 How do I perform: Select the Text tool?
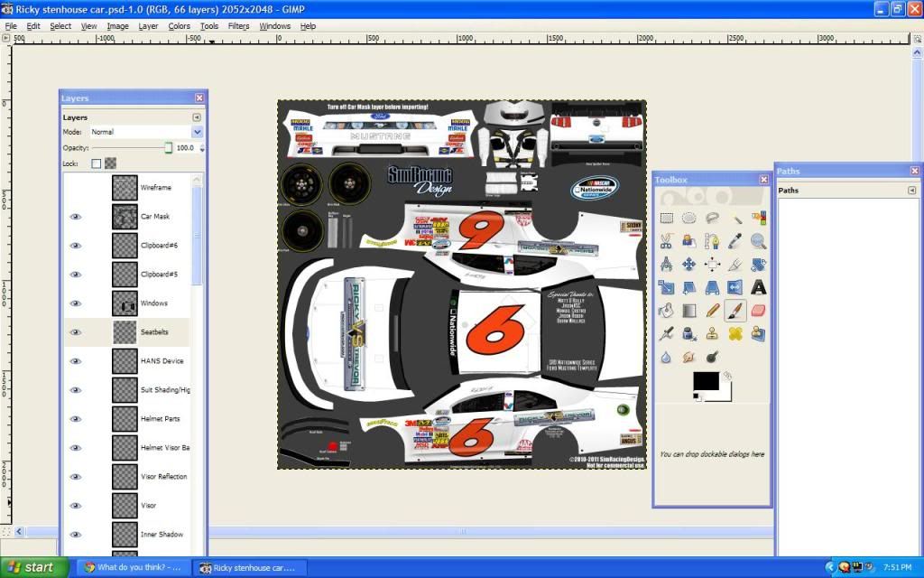click(x=758, y=287)
